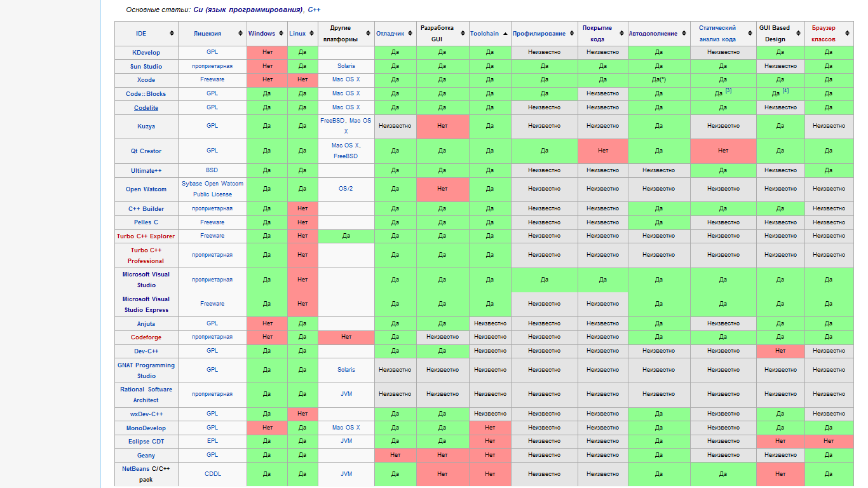Click Solaris link in Sun Studio row
The height and width of the screenshot is (488, 868).
click(346, 66)
